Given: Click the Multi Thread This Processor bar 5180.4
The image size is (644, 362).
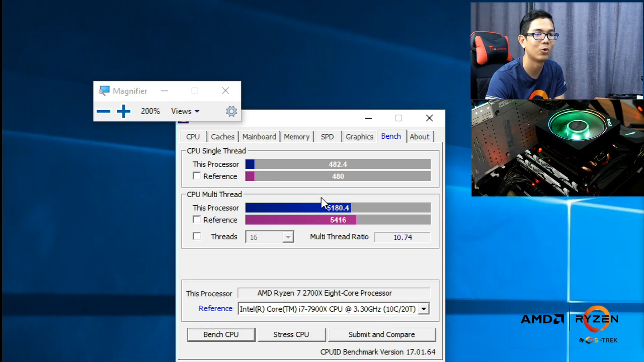Looking at the screenshot, I should click(x=338, y=208).
